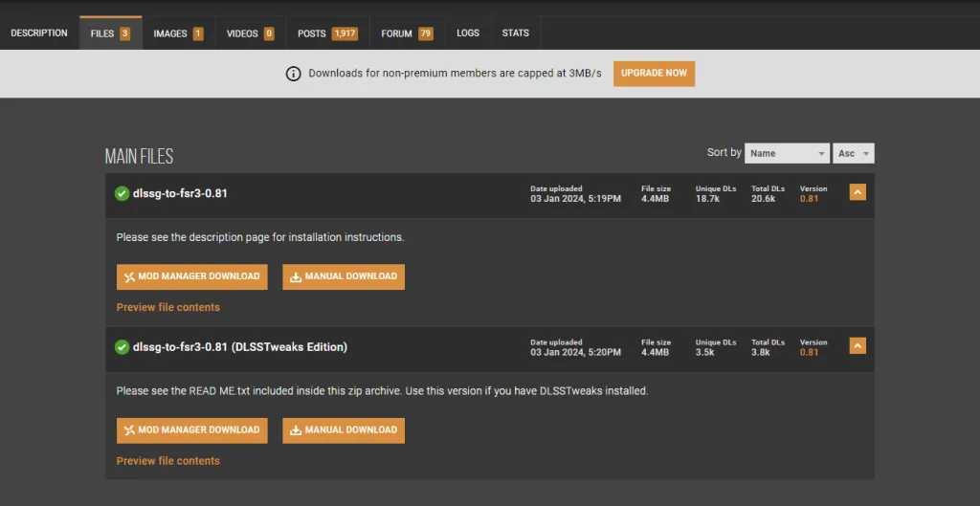Click the file name dlssg-to-fsr3-0.81 (DLSSTweaks Edition)
This screenshot has height=506, width=980.
[x=240, y=346]
